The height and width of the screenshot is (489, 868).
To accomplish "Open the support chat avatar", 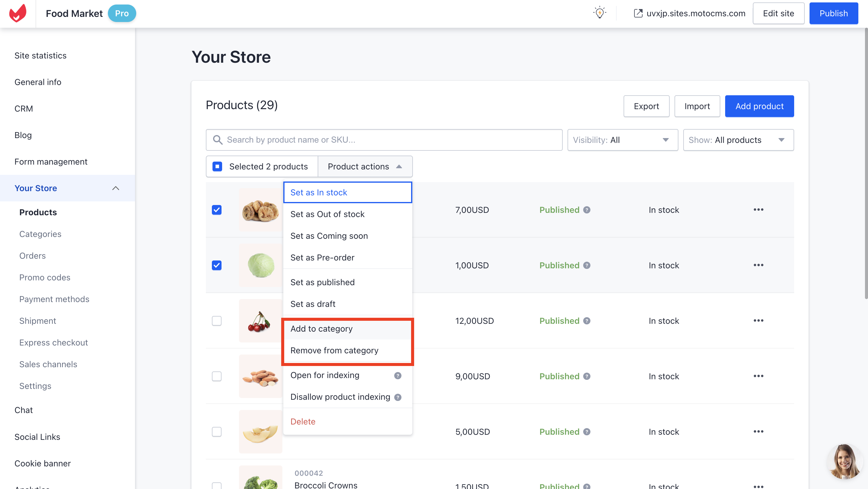I will [844, 461].
